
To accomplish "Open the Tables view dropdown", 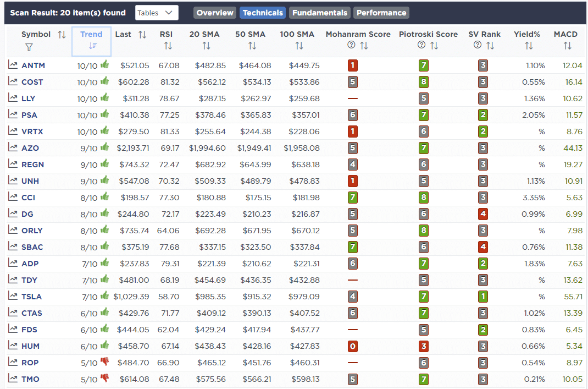I will coord(156,13).
